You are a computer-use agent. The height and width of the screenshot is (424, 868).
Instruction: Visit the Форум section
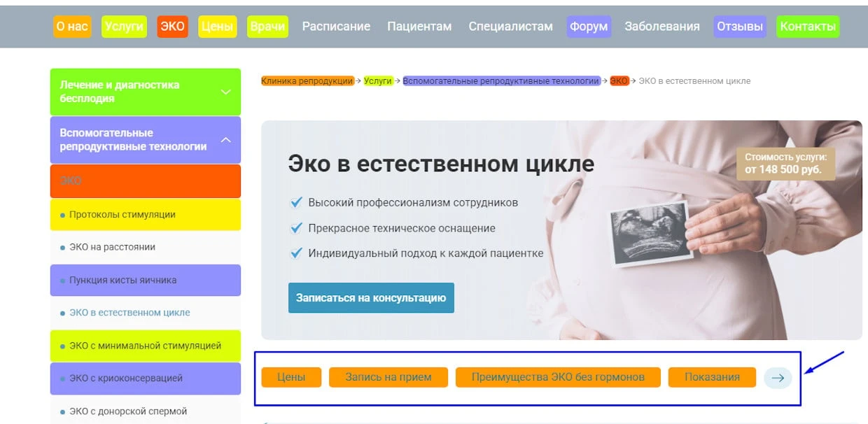pyautogui.click(x=589, y=27)
